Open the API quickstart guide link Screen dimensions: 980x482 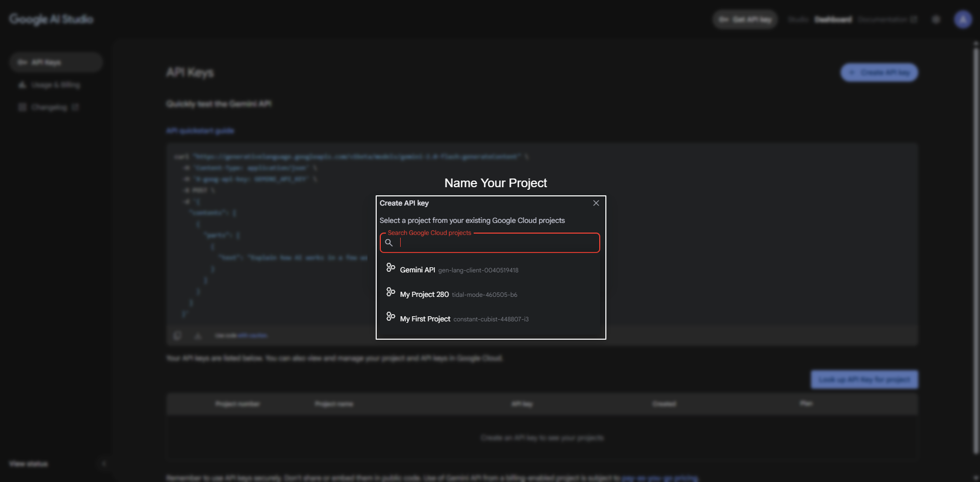coord(200,131)
